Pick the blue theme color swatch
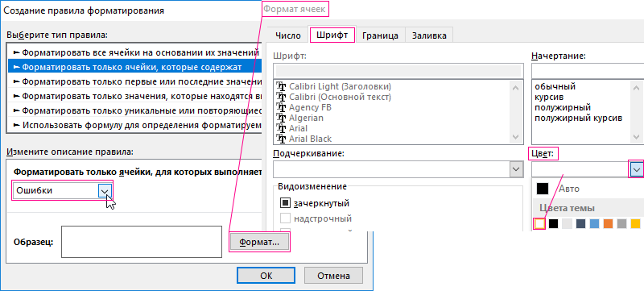This screenshot has width=644, height=291. 594,223
